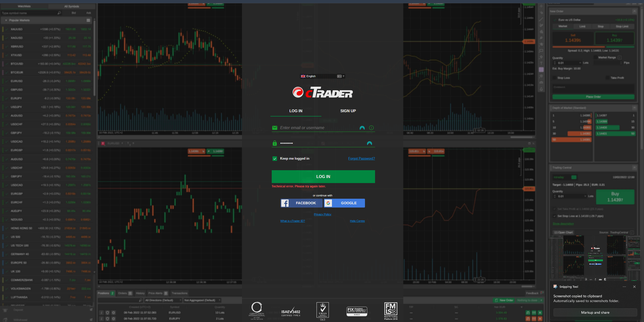This screenshot has height=322, width=644.
Task: Click the green Place Order button
Action: 593,97
